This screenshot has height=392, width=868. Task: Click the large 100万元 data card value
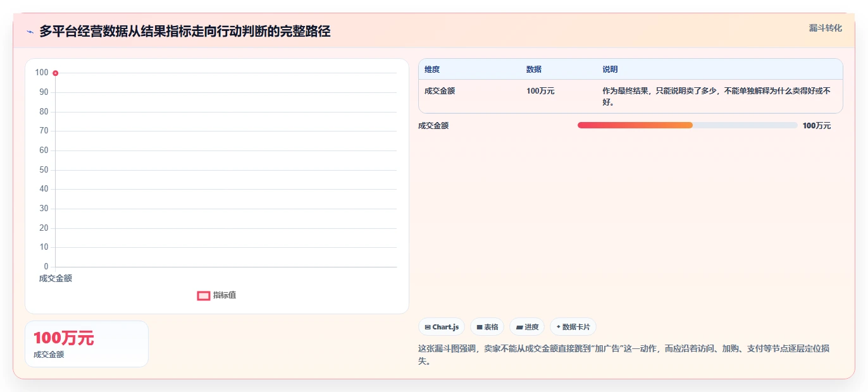pyautogui.click(x=63, y=338)
